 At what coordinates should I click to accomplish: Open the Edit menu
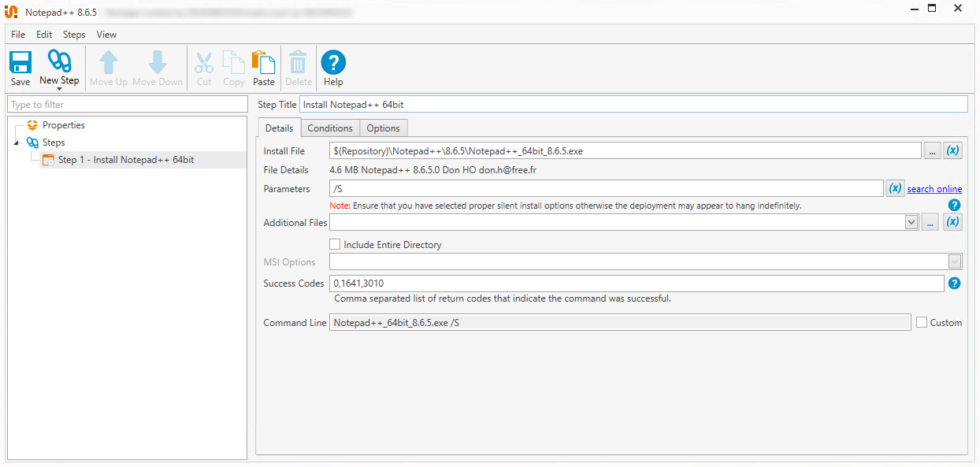[x=44, y=35]
